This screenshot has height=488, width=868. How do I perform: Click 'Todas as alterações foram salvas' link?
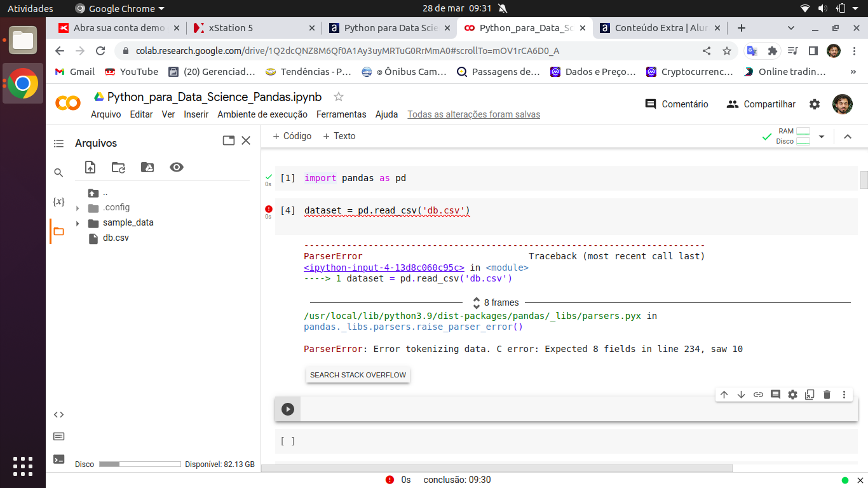point(473,114)
